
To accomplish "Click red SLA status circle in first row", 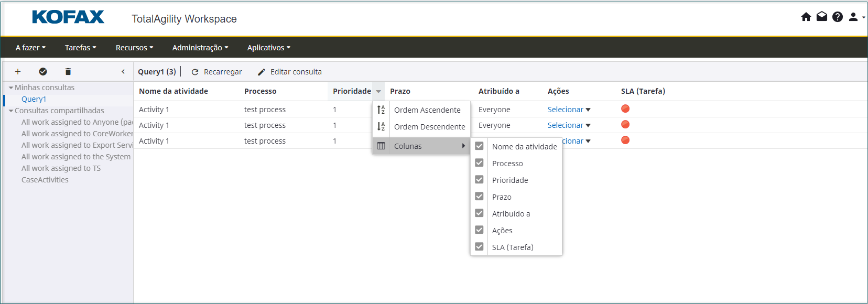I will 625,109.
